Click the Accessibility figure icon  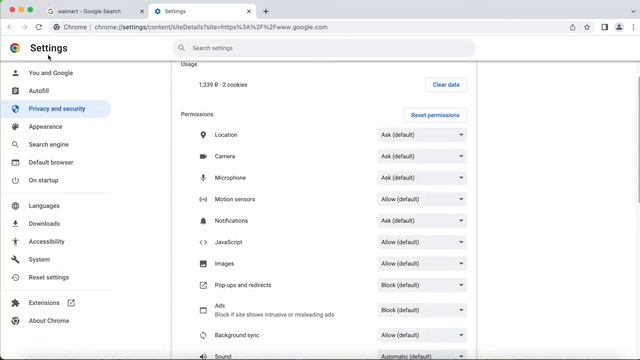pos(16,242)
